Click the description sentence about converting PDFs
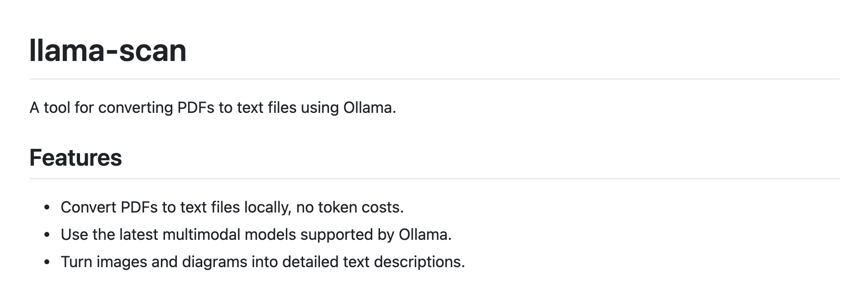 coord(213,108)
